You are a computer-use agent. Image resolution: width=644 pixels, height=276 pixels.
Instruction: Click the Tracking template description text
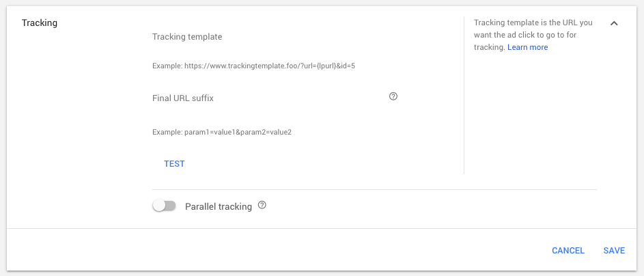click(x=533, y=35)
